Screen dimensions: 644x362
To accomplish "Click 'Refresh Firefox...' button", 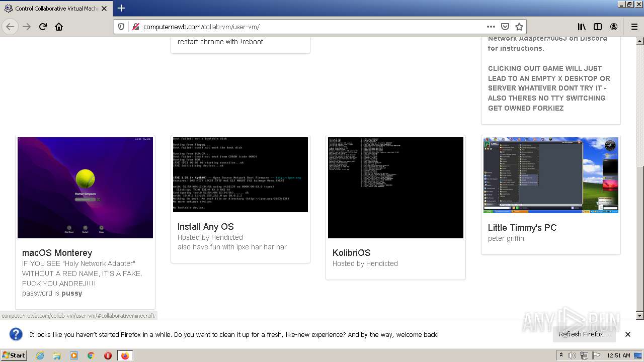I will coord(584,334).
